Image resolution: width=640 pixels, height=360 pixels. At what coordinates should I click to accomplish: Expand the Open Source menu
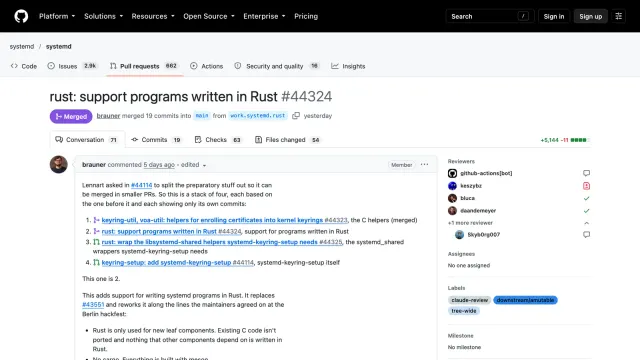pyautogui.click(x=209, y=16)
